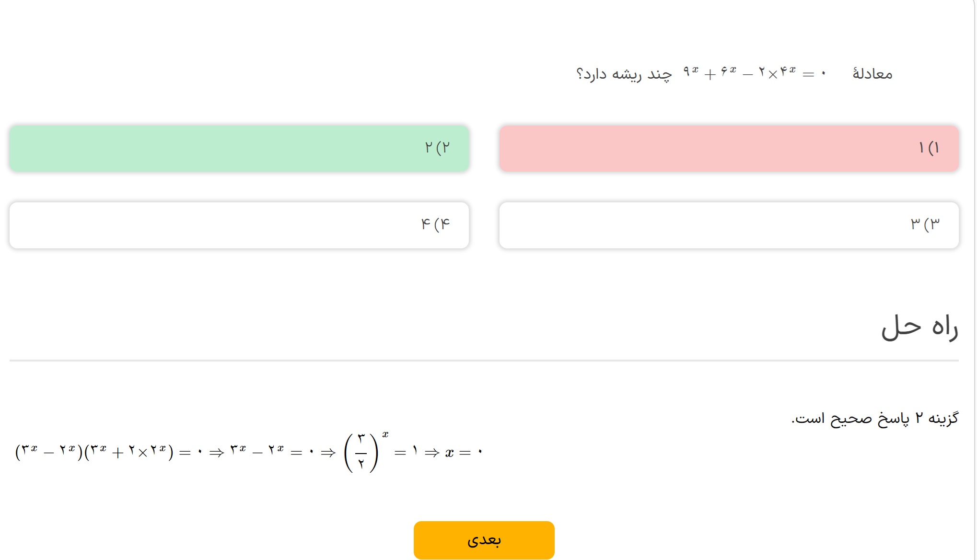Click the middle step 3^x − 2^x = 0
Screen dimensions: 977x560
[x=272, y=452]
